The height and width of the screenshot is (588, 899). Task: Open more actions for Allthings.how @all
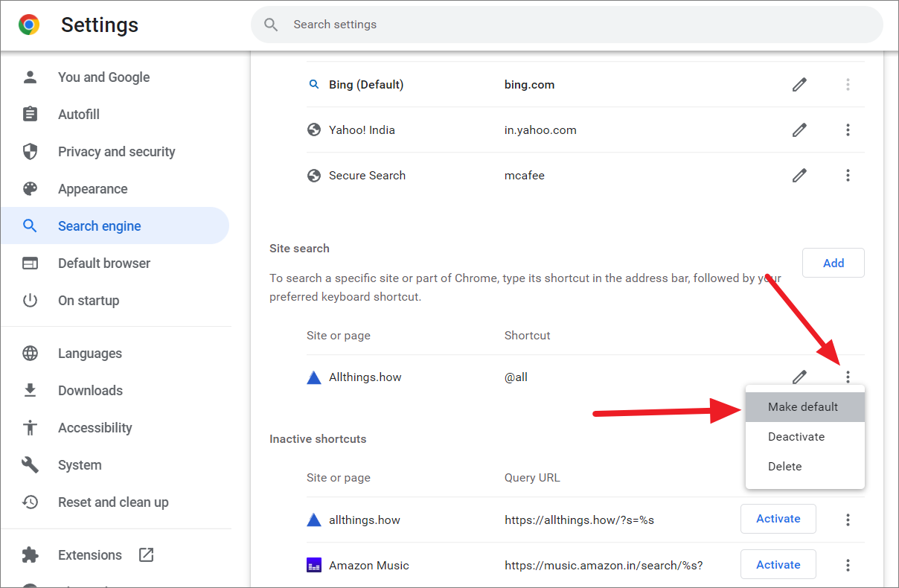coord(848,377)
